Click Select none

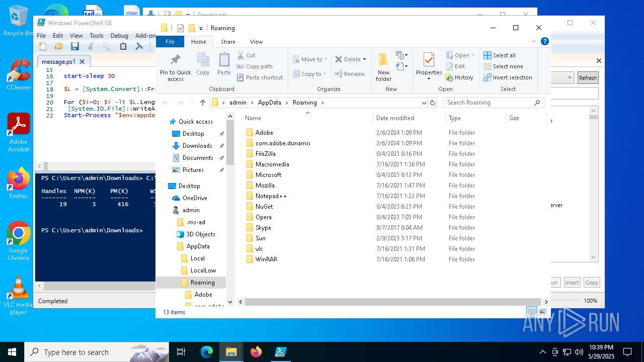503,66
